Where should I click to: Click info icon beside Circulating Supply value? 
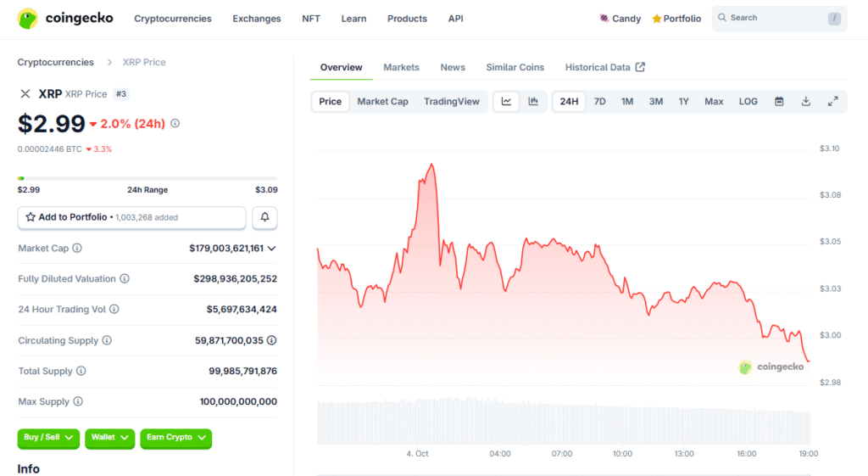(x=271, y=340)
